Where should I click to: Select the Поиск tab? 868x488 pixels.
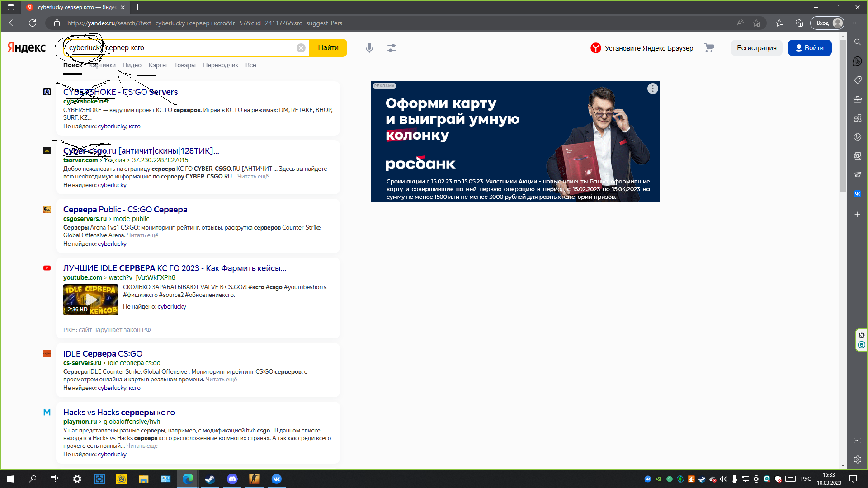point(73,65)
